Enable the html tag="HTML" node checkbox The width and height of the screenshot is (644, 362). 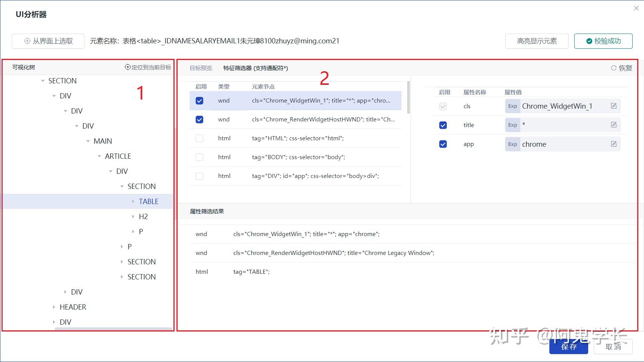pos(199,138)
